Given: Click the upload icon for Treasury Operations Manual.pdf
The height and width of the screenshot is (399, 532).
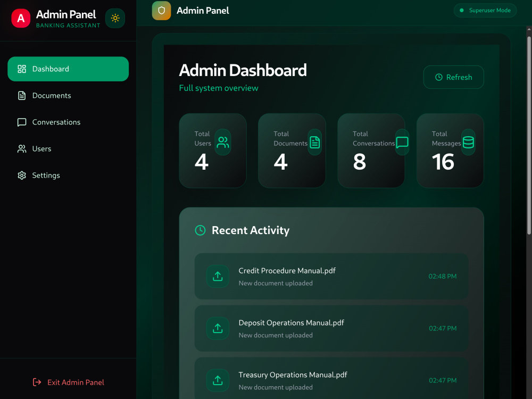Looking at the screenshot, I should [218, 380].
